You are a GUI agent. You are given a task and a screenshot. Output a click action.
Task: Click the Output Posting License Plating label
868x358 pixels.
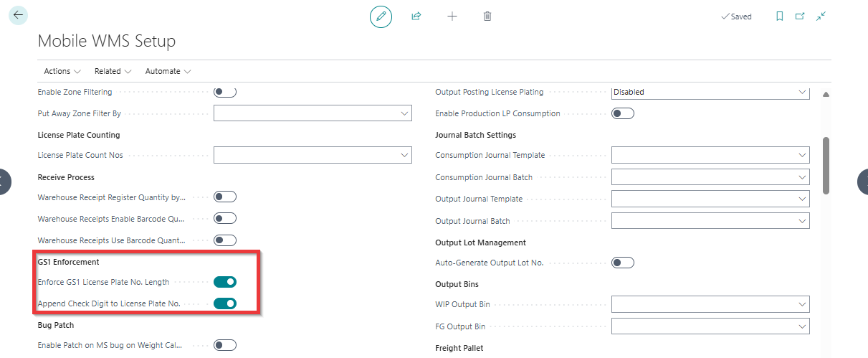tap(490, 92)
